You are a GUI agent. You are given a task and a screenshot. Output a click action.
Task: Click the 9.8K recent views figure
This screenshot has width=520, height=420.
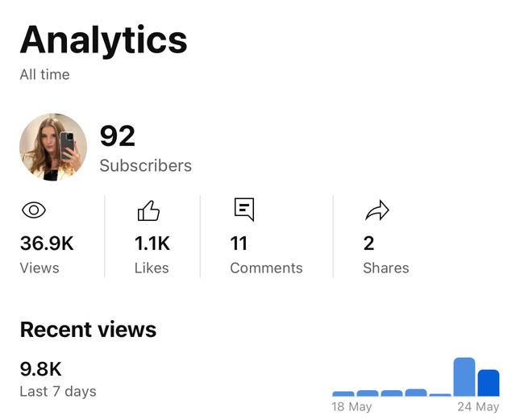point(40,369)
